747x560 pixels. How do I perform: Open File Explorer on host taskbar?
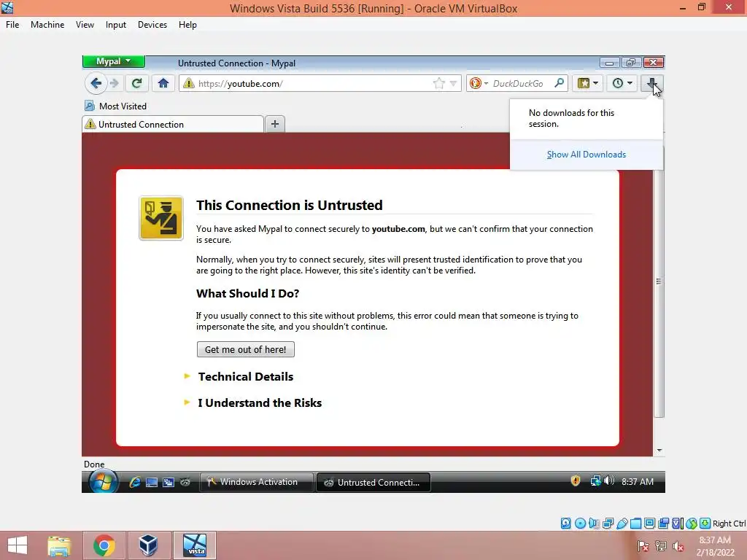[x=59, y=545]
